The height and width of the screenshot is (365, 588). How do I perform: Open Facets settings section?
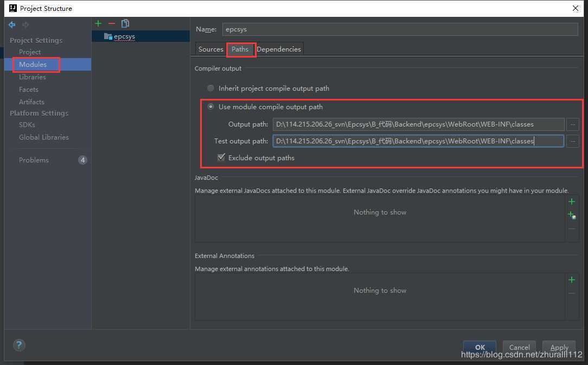click(29, 90)
